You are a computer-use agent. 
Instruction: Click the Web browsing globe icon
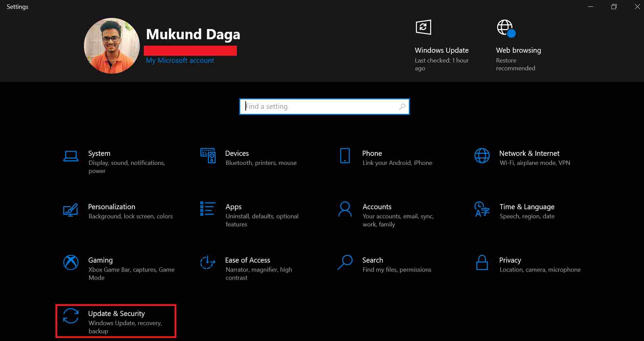[x=506, y=28]
